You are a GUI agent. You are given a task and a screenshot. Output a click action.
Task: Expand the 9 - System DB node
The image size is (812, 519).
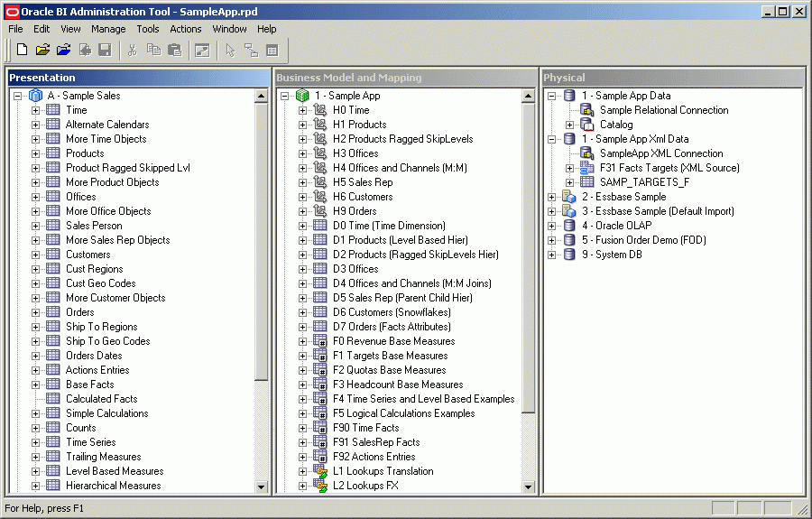pos(552,255)
